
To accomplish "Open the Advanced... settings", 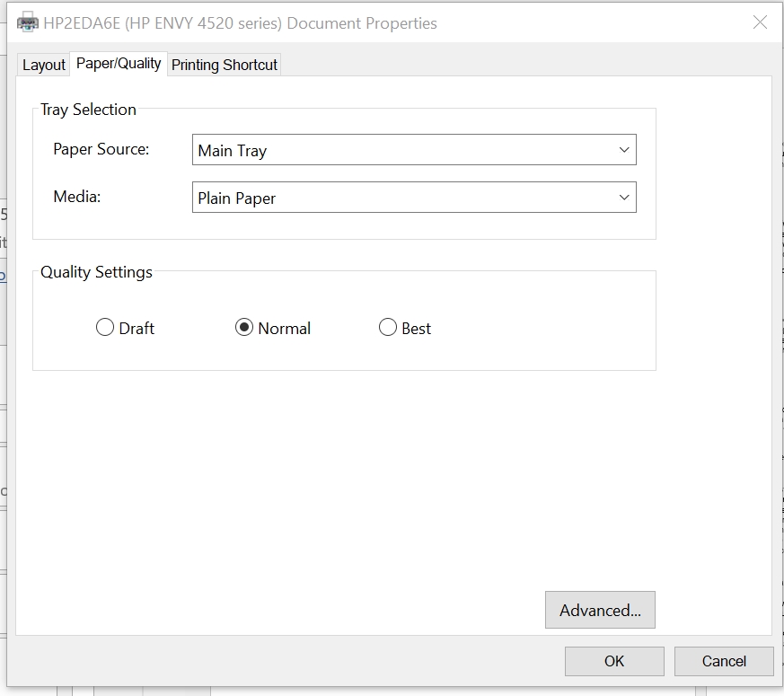I will coord(600,610).
